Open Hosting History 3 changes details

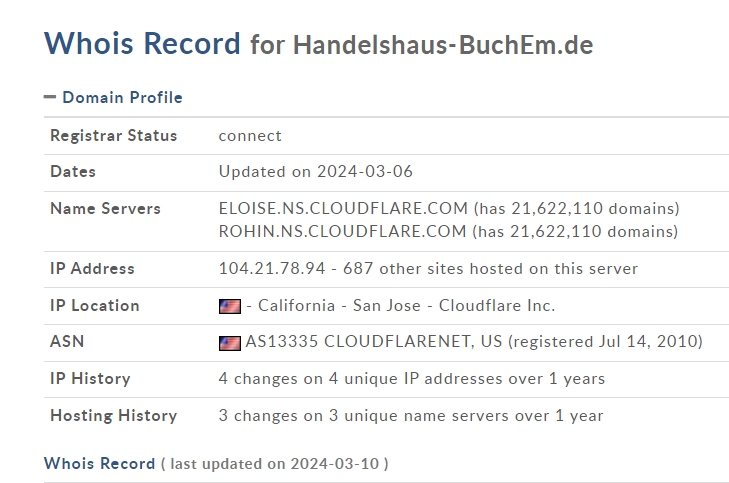click(x=411, y=415)
